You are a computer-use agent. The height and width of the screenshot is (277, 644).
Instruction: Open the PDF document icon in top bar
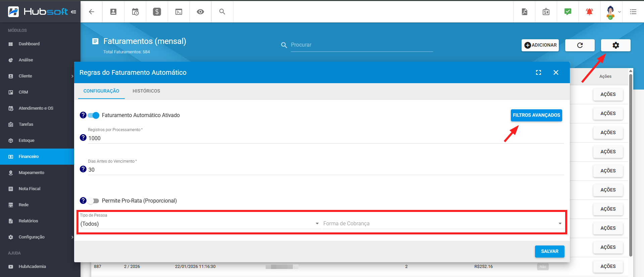525,12
